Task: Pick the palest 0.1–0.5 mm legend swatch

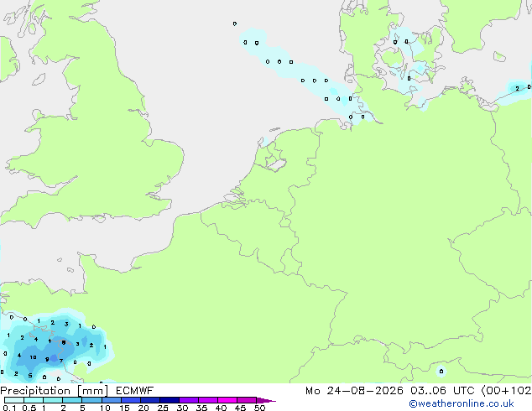Action: click(x=14, y=400)
